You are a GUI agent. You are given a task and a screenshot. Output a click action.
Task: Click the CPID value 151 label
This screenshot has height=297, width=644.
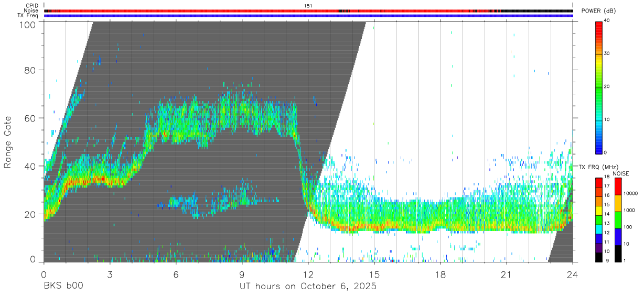[308, 6]
